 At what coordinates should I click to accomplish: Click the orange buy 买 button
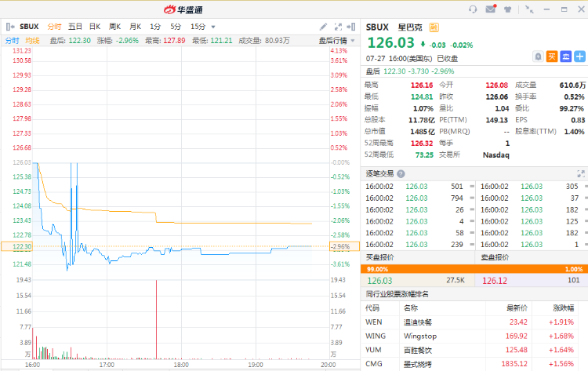[x=552, y=56]
